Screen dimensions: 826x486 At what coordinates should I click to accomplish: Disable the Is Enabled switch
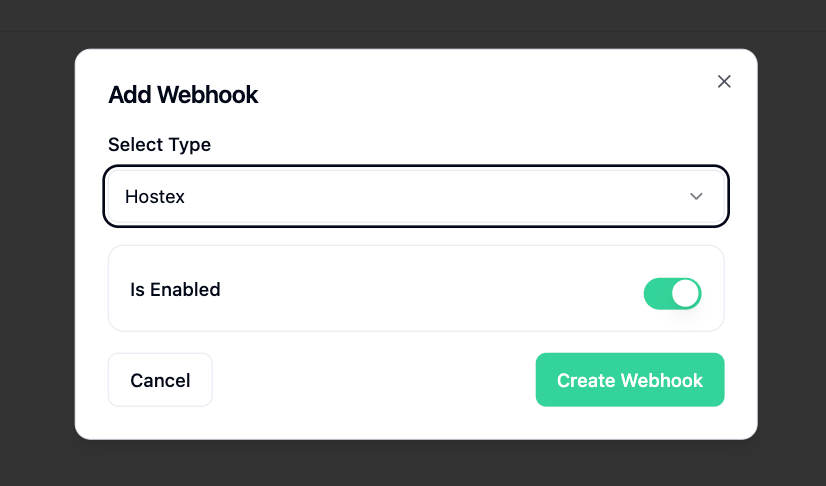672,293
